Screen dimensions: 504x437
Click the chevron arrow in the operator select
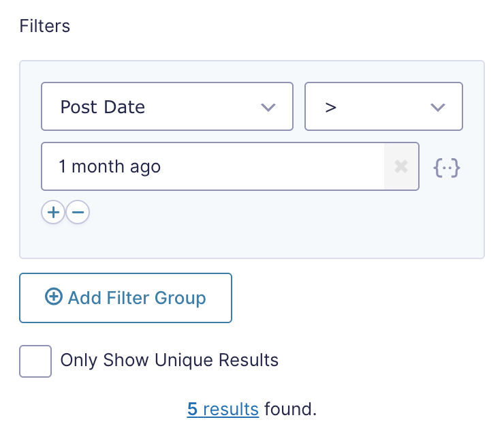click(437, 107)
